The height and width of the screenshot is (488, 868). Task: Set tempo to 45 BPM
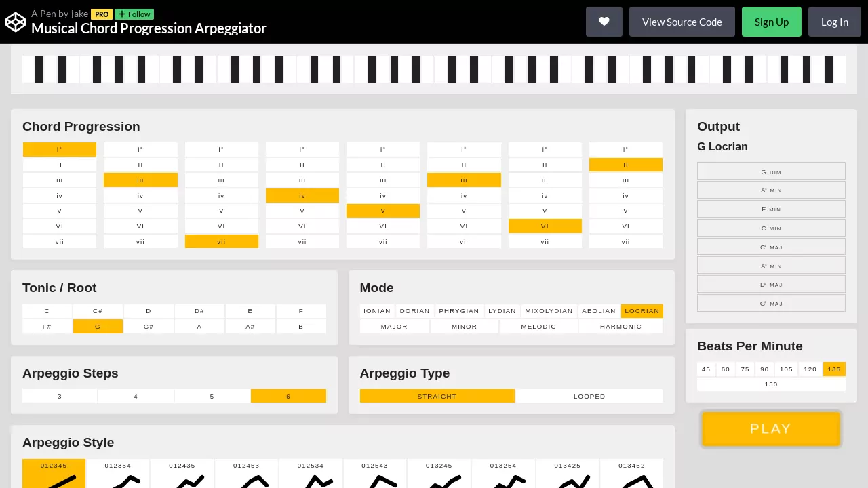coord(707,369)
